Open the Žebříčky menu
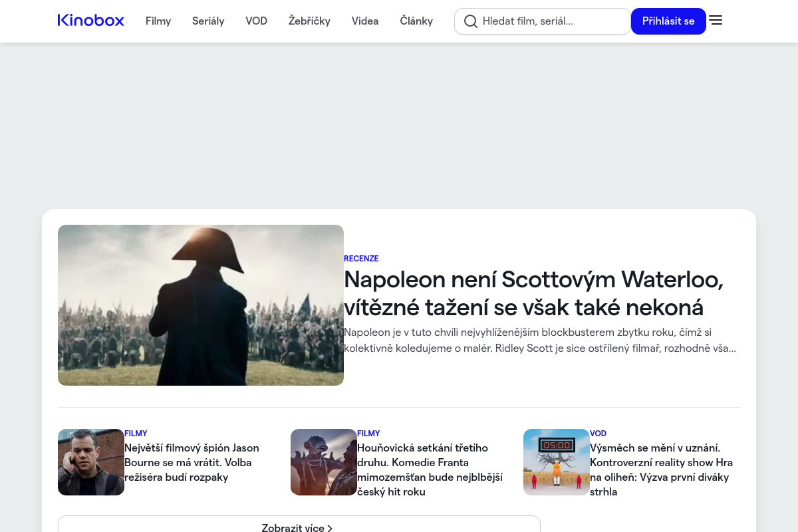Image resolution: width=798 pixels, height=532 pixels. coord(309,21)
